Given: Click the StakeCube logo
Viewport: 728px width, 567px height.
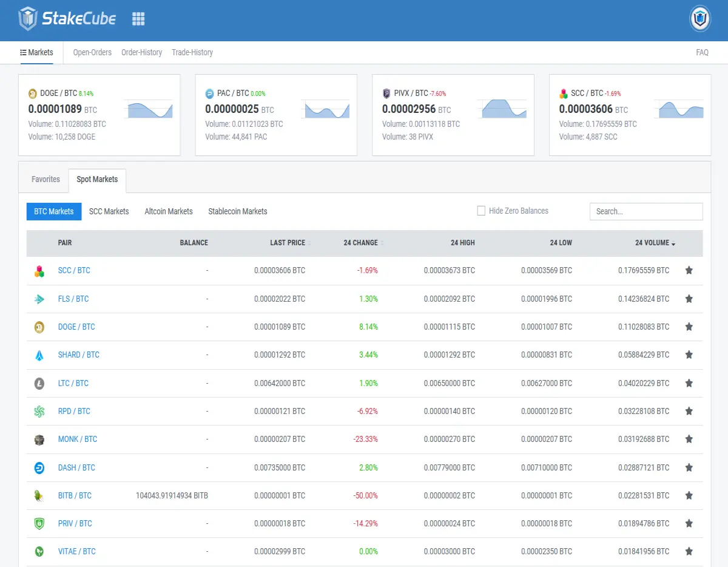Looking at the screenshot, I should pos(67,19).
